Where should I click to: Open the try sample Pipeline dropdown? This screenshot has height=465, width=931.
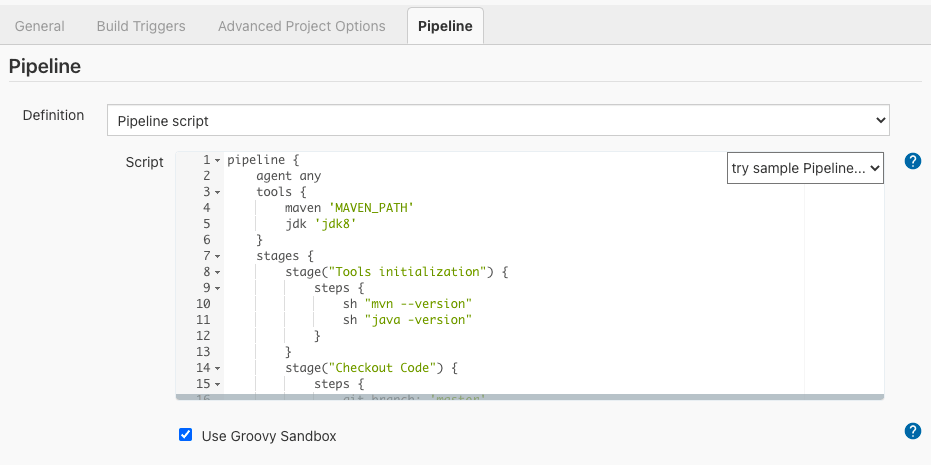[805, 169]
